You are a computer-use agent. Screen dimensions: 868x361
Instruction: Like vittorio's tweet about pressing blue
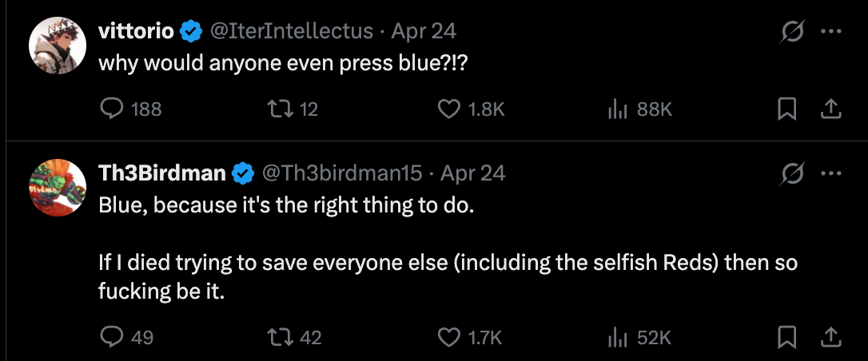pyautogui.click(x=448, y=109)
